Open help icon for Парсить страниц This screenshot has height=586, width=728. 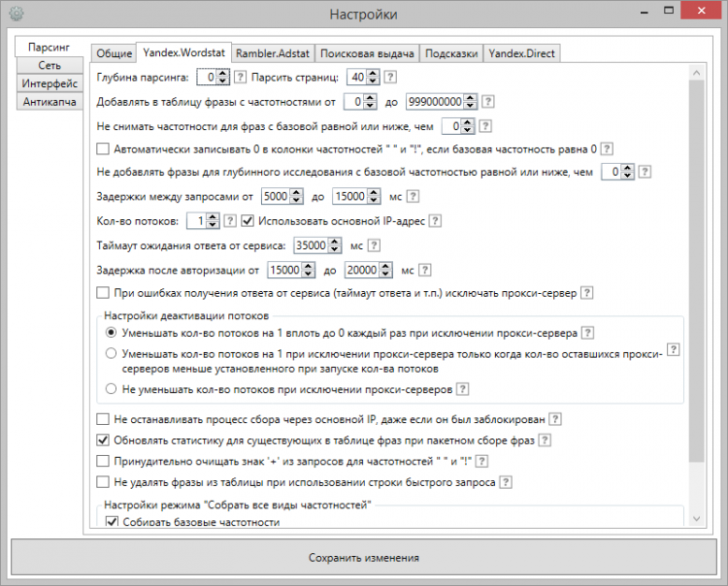coord(390,77)
